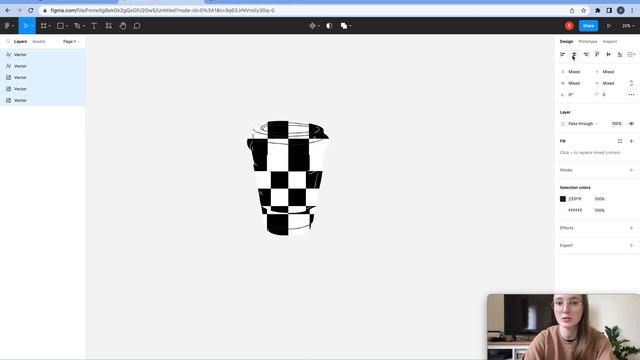Click the corner radius field
Image resolution: width=640 pixels, height=360 pixels.
click(x=605, y=94)
